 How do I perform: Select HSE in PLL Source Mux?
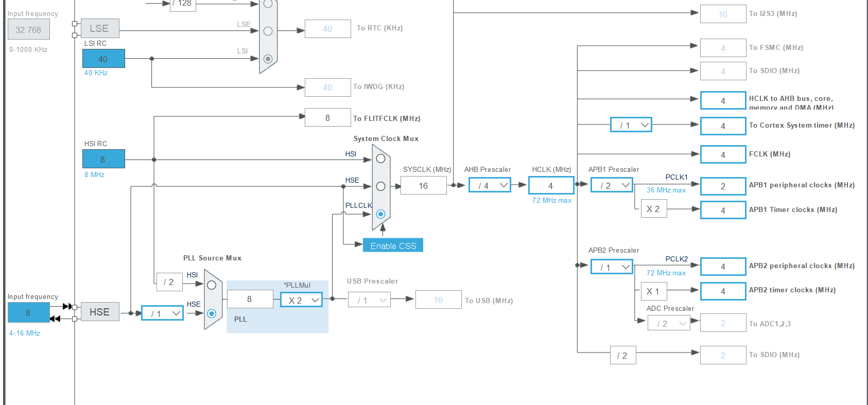(x=212, y=313)
